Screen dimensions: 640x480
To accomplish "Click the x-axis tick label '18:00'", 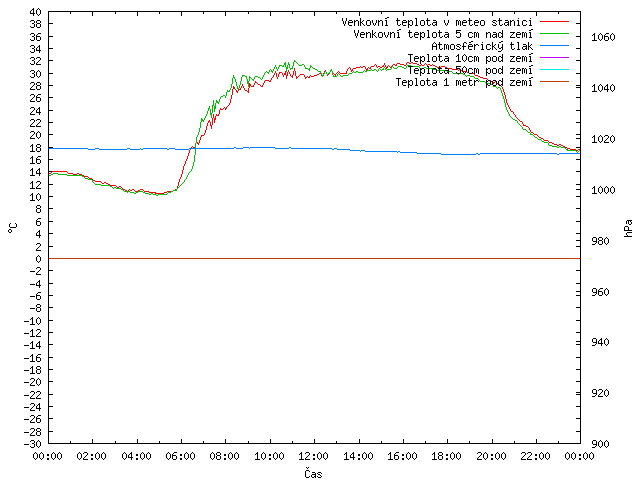I will [x=447, y=456].
